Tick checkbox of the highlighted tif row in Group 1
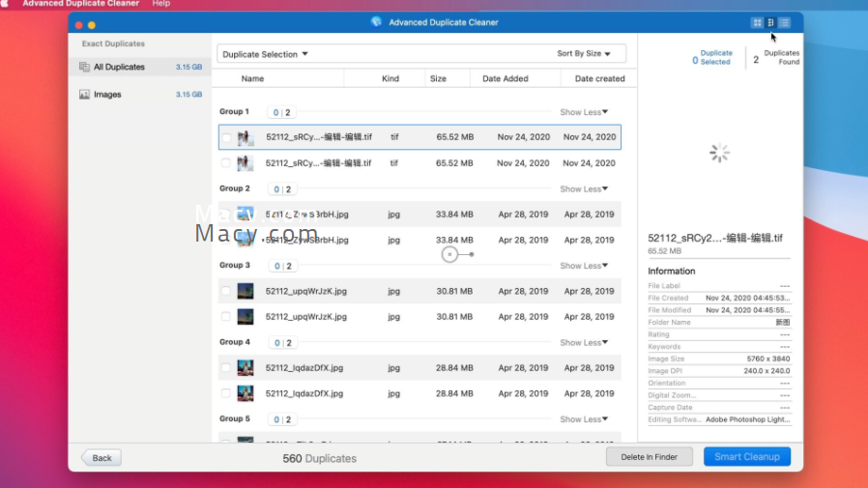 [x=226, y=137]
